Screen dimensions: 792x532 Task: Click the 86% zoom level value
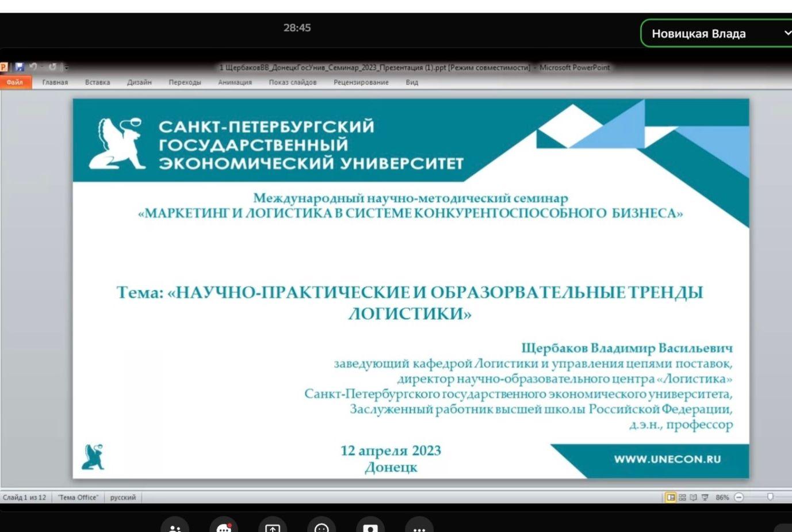[722, 497]
